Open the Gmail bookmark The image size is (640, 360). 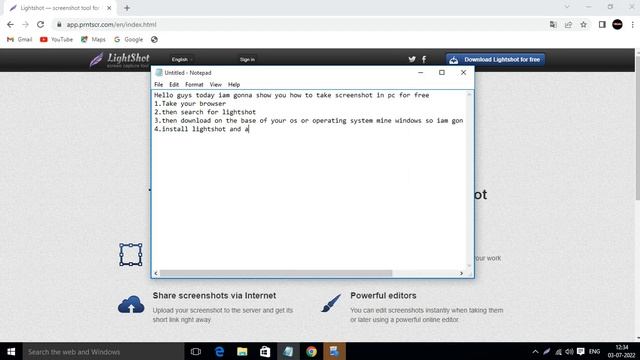[20, 40]
